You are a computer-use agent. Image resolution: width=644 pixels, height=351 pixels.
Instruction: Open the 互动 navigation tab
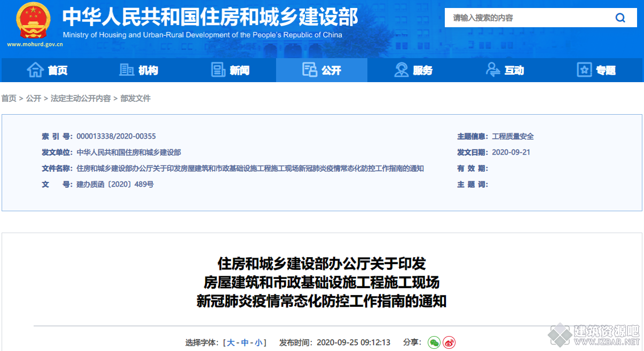click(x=505, y=70)
